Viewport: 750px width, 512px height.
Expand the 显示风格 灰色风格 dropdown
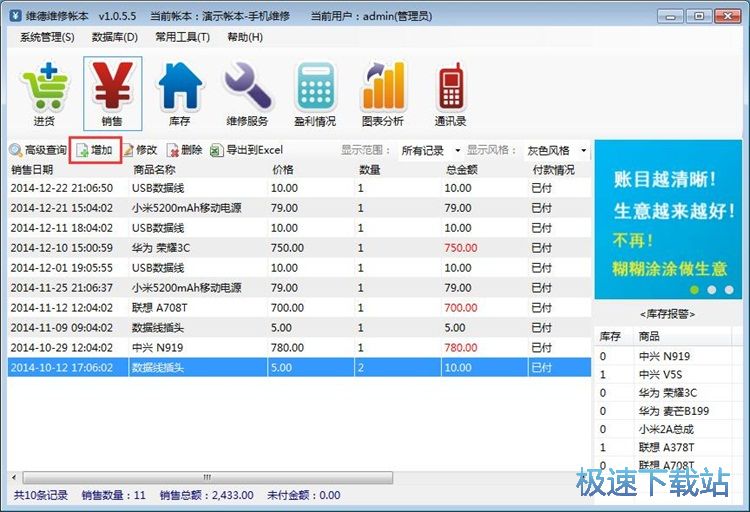point(556,151)
